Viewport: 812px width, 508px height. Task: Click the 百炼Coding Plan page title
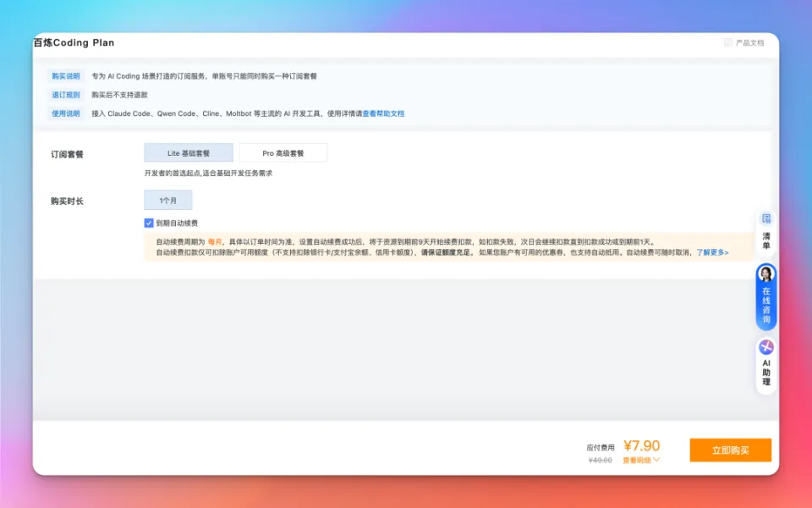tap(74, 42)
